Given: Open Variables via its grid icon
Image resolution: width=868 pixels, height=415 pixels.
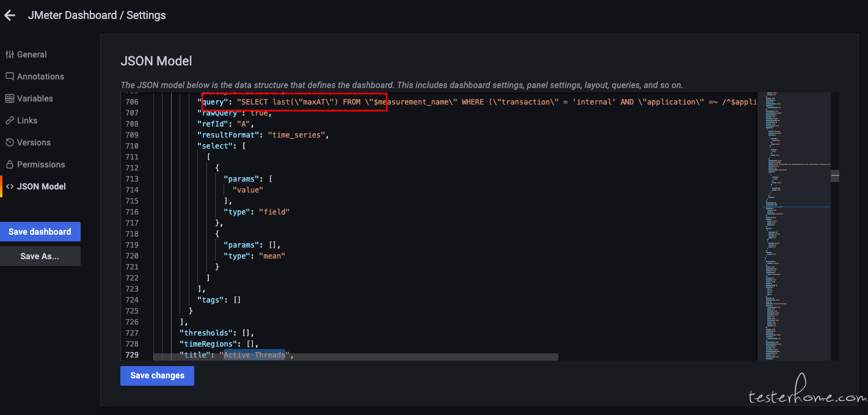Looking at the screenshot, I should 10,98.
